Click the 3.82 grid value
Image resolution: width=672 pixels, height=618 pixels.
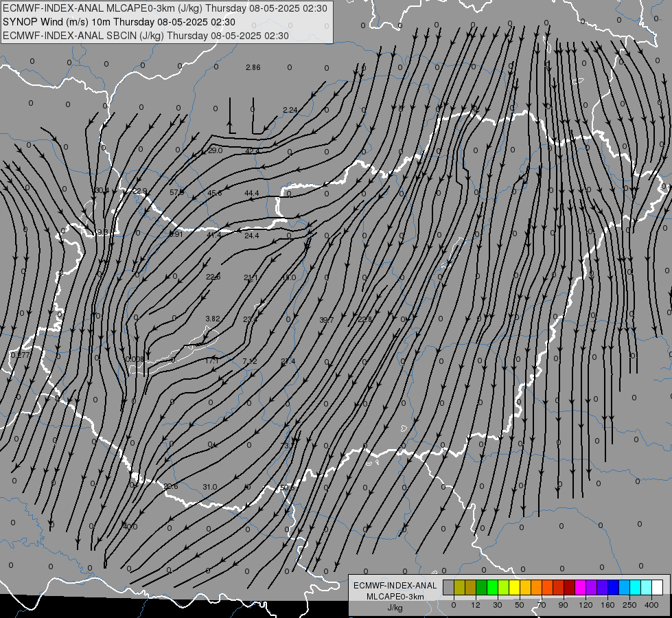coord(213,319)
